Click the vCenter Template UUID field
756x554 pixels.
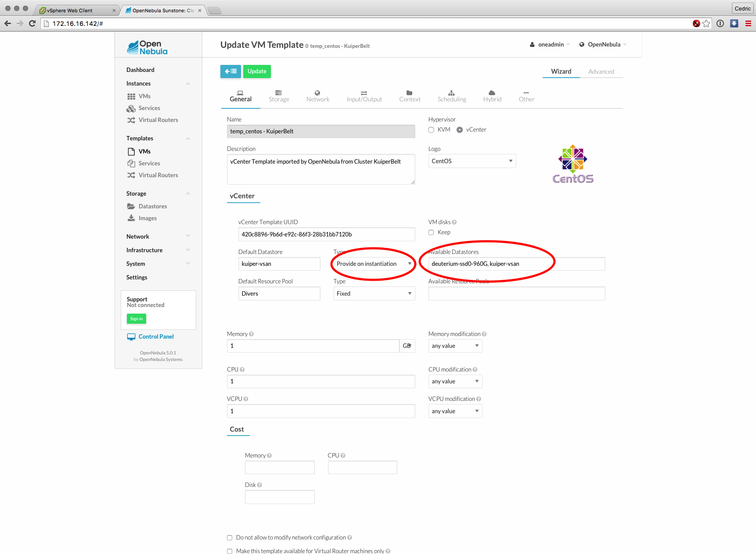coord(326,234)
